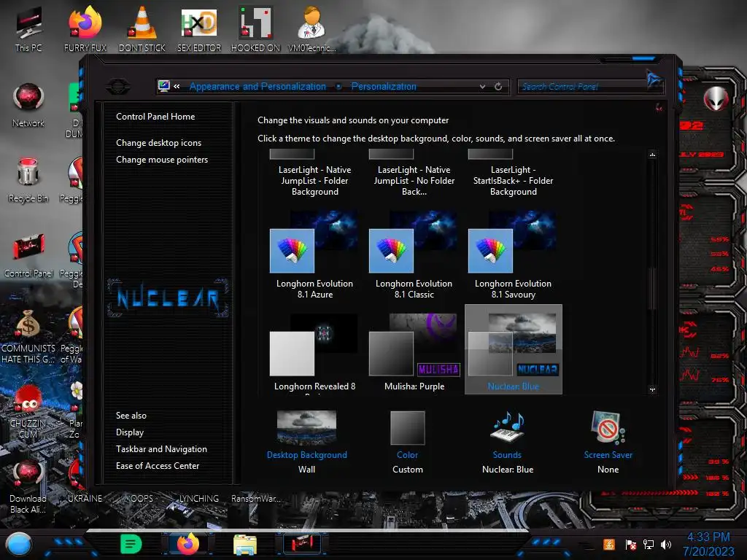Image resolution: width=747 pixels, height=560 pixels.
Task: Open SEX EDITOR HxD shortcut
Action: tap(199, 28)
